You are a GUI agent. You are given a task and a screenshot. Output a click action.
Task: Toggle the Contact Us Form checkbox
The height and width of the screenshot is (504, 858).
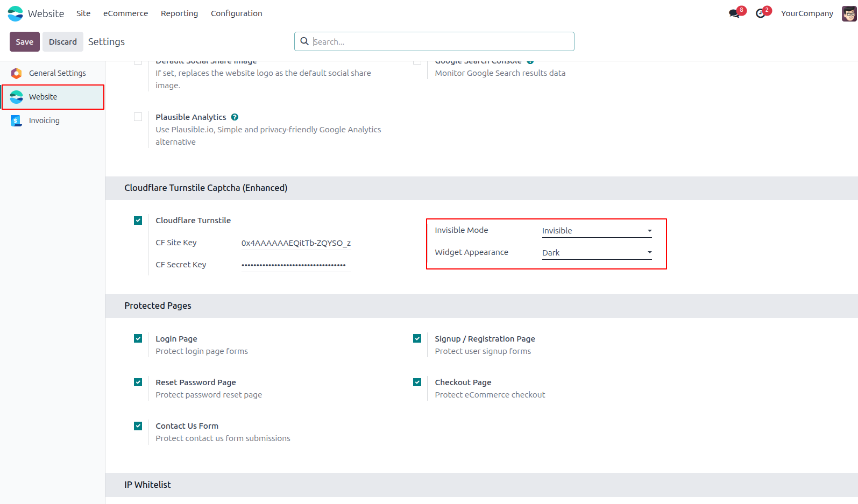point(138,426)
